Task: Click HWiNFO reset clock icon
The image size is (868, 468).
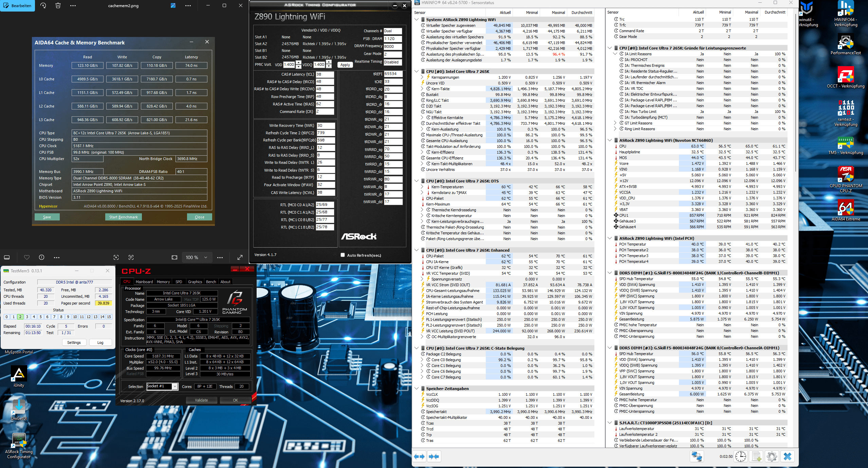Action: [x=740, y=456]
